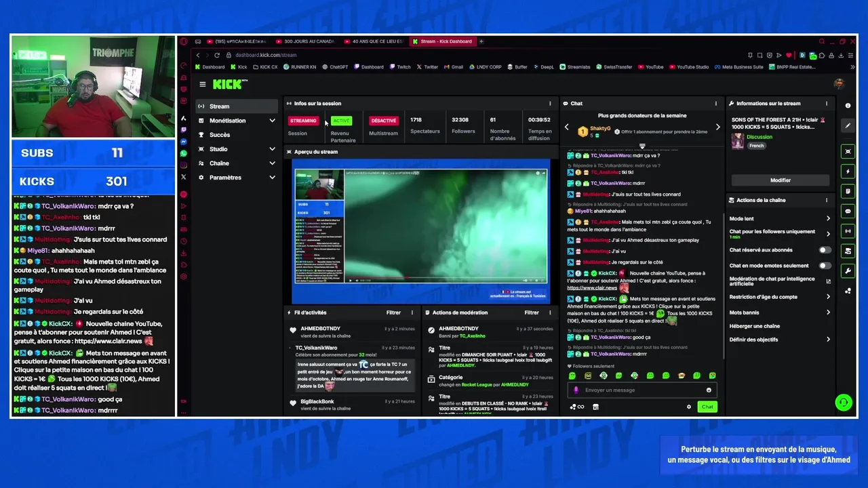
Task: Click the document notes icon in right rail
Action: (848, 191)
